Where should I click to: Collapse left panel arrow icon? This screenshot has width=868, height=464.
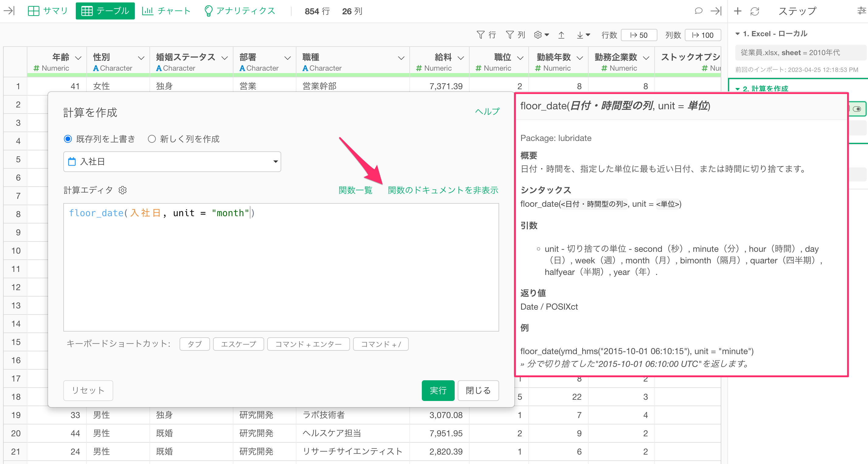(9, 11)
